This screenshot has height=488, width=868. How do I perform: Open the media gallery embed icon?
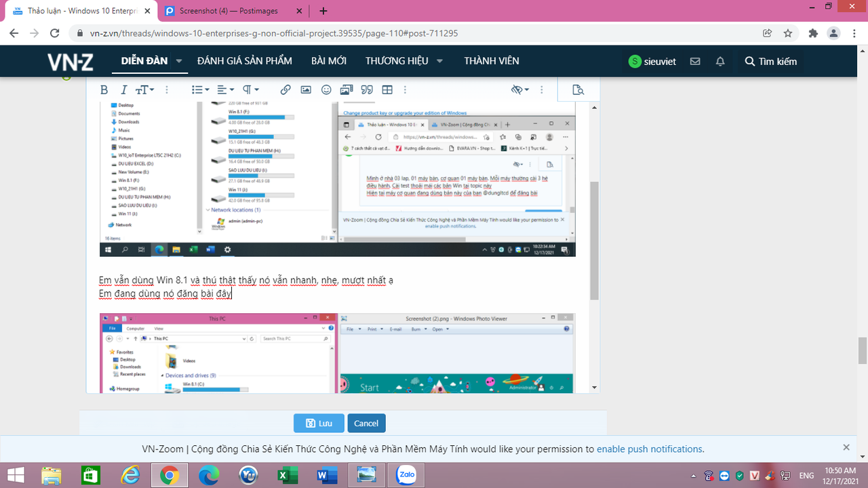345,89
